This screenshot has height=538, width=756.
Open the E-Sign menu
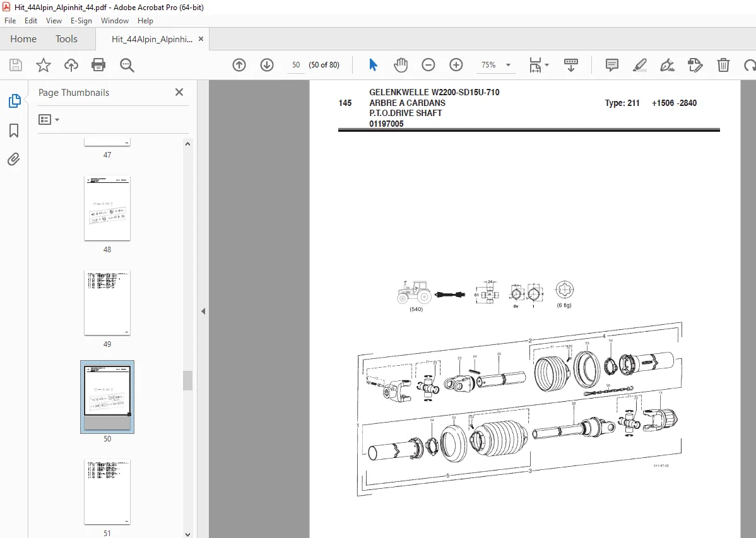81,21
